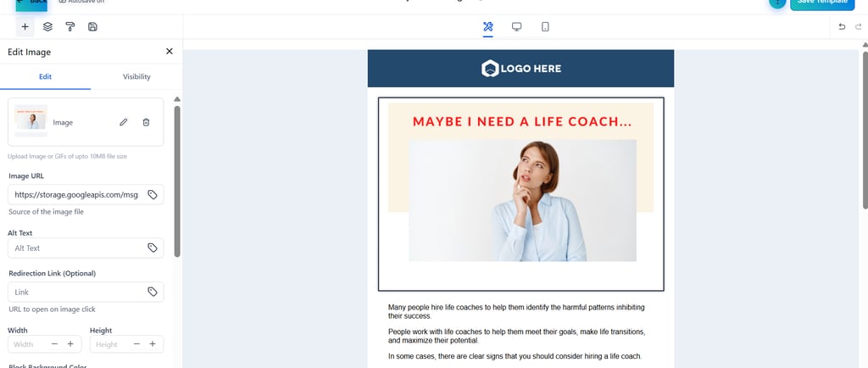The width and height of the screenshot is (868, 368).
Task: Click the paragraph starting 'Many people hire life coaches'
Action: click(x=516, y=311)
